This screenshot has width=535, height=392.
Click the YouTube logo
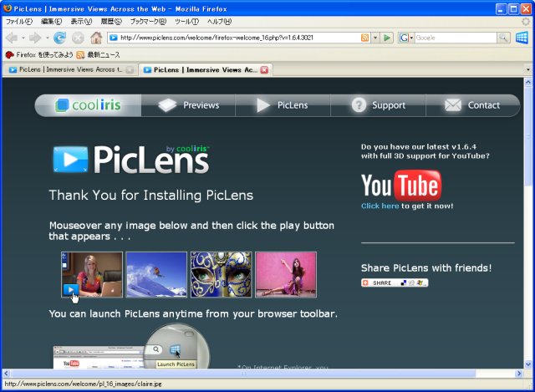pyautogui.click(x=401, y=186)
